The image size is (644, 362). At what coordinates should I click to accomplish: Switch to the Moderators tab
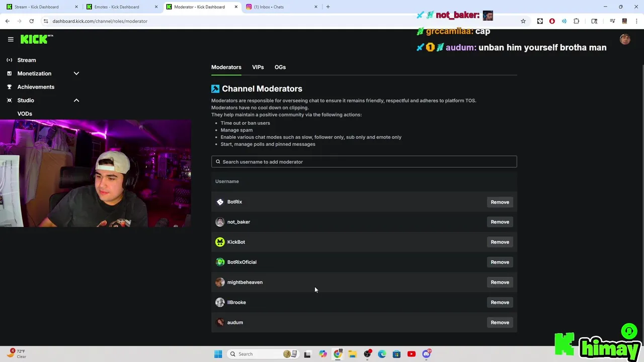(226, 67)
